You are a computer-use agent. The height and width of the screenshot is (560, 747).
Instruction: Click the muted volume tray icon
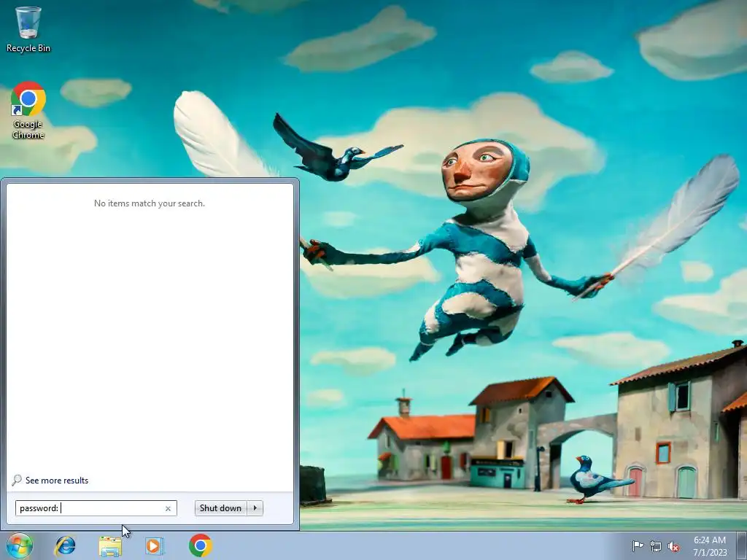(673, 547)
